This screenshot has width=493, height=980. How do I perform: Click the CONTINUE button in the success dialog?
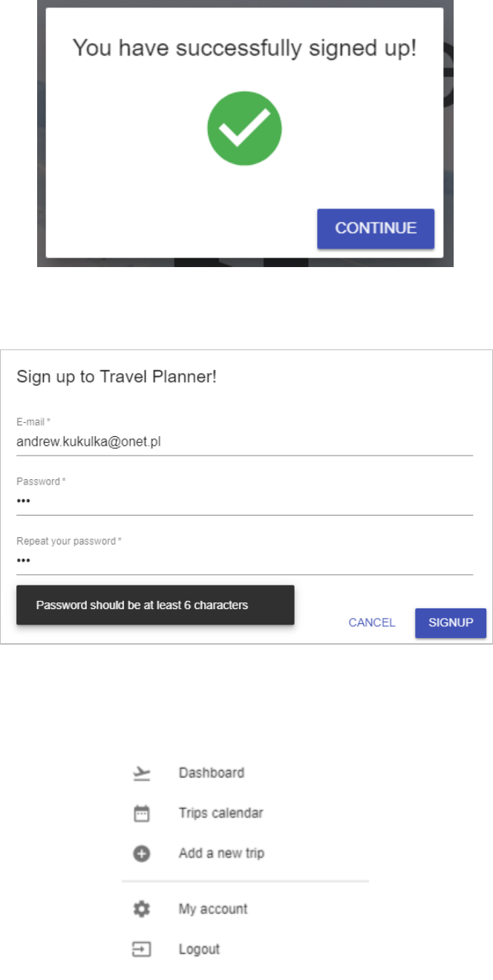pos(376,228)
